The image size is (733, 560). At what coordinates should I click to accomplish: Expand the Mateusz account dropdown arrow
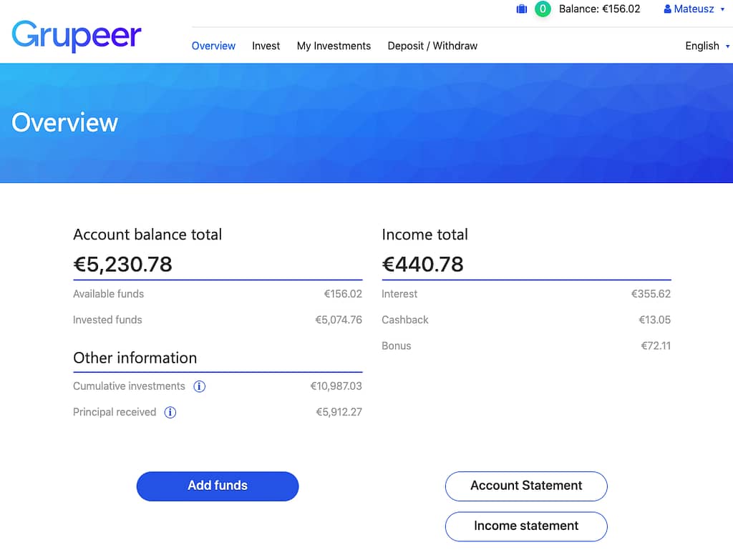coord(722,9)
